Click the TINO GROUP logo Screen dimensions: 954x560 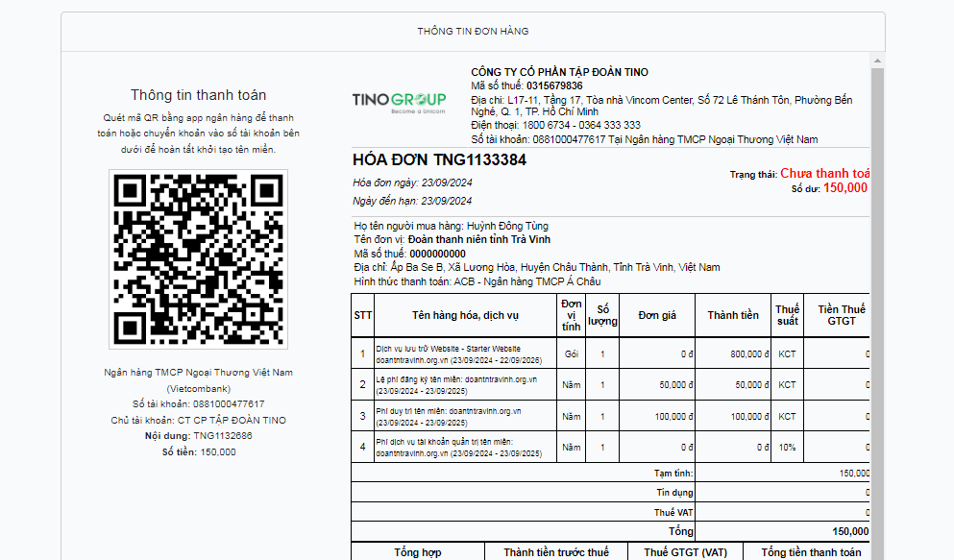coord(399,103)
